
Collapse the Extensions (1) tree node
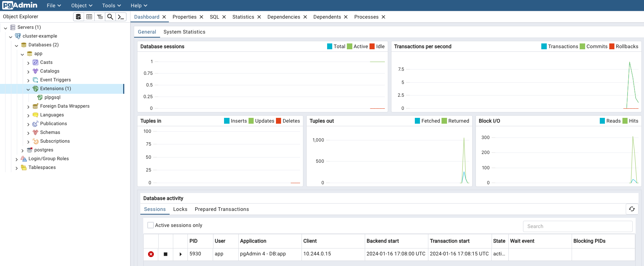29,89
